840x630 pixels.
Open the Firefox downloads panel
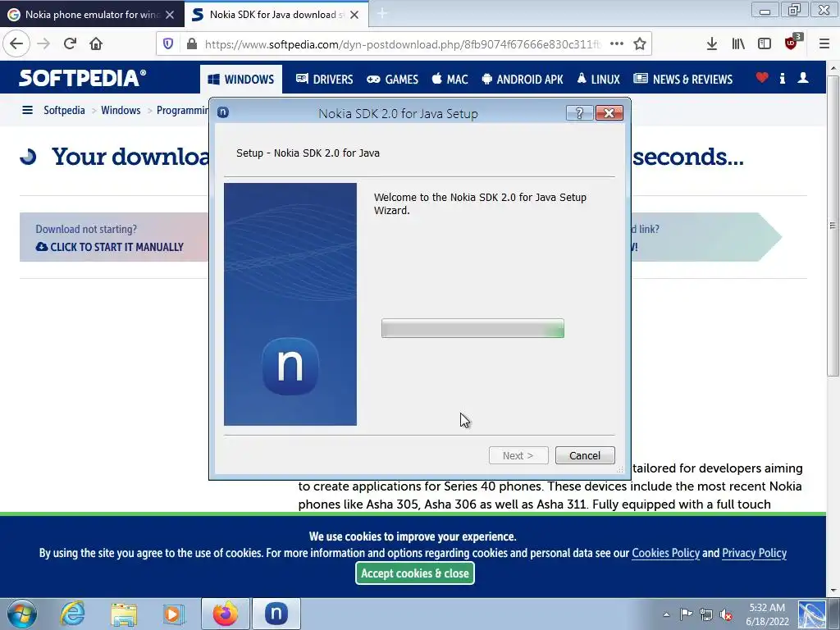712,44
